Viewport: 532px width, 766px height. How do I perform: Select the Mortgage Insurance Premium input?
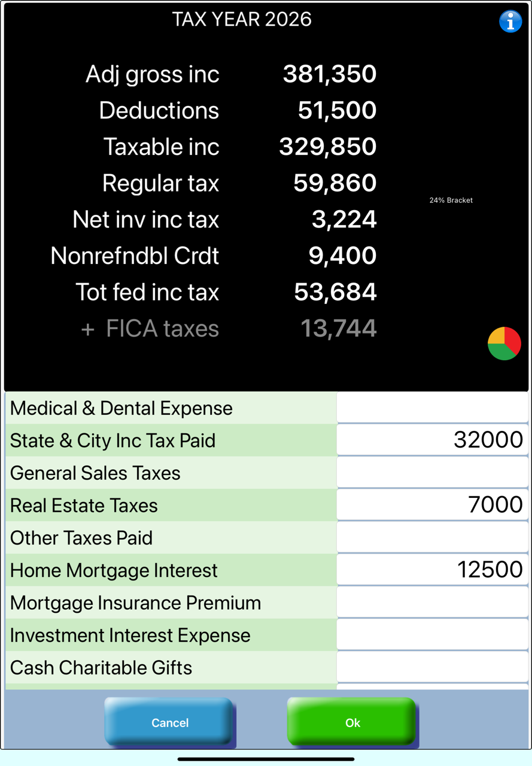[432, 603]
